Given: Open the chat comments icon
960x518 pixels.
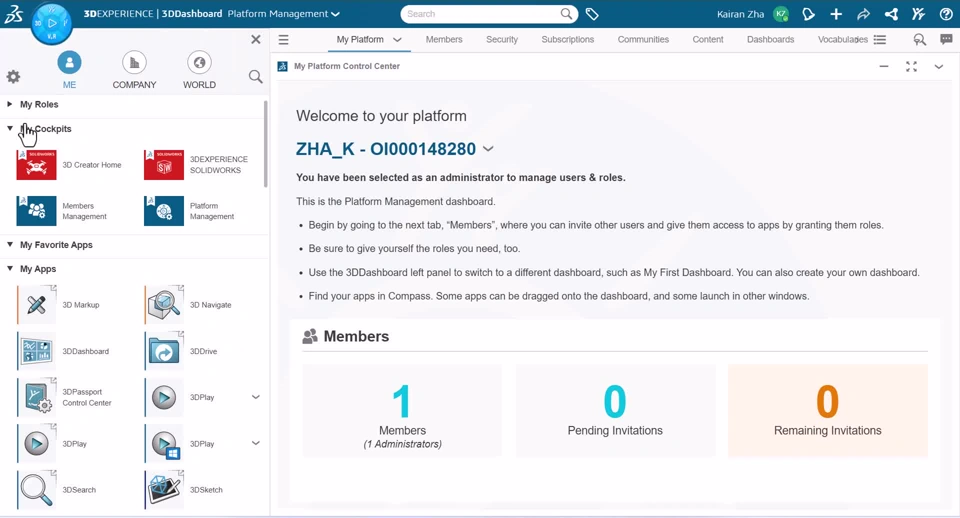Looking at the screenshot, I should 947,40.
